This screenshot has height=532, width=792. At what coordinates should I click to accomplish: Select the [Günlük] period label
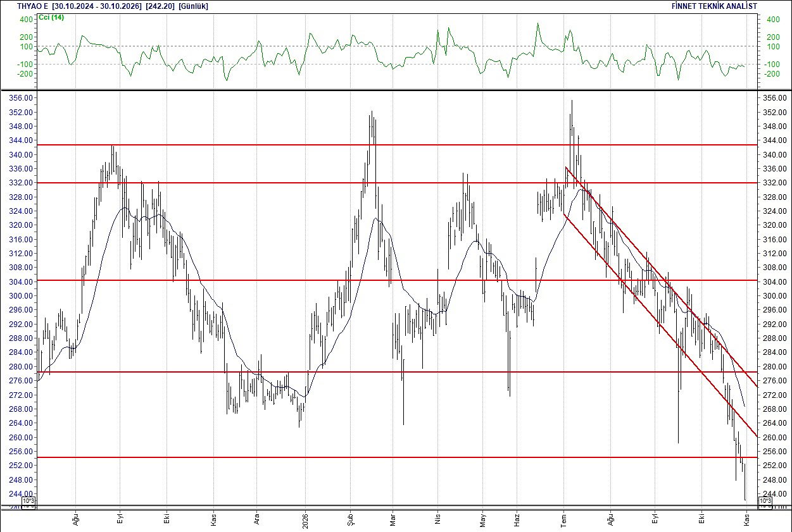click(x=193, y=6)
